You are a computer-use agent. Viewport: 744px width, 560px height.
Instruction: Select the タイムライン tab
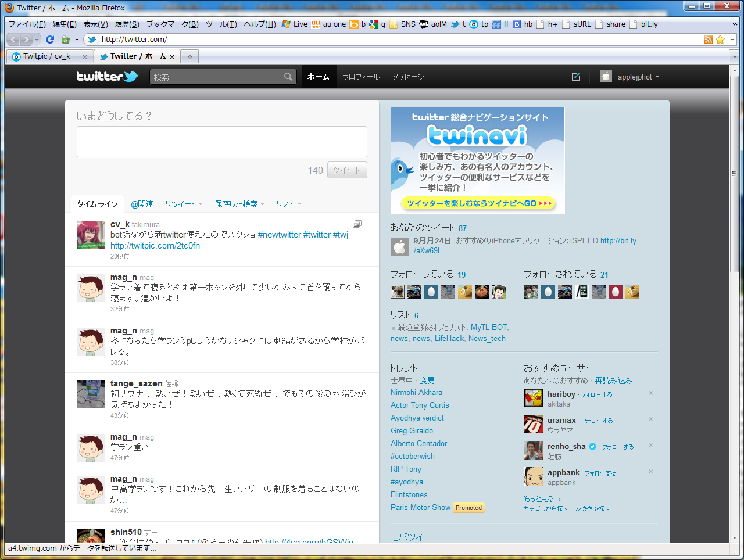[x=97, y=204]
